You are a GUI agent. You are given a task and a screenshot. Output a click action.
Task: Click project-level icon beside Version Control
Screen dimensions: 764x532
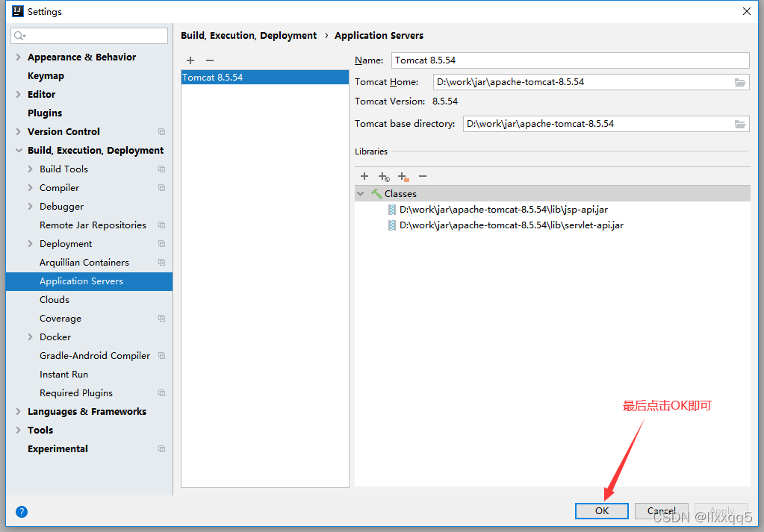coord(162,132)
